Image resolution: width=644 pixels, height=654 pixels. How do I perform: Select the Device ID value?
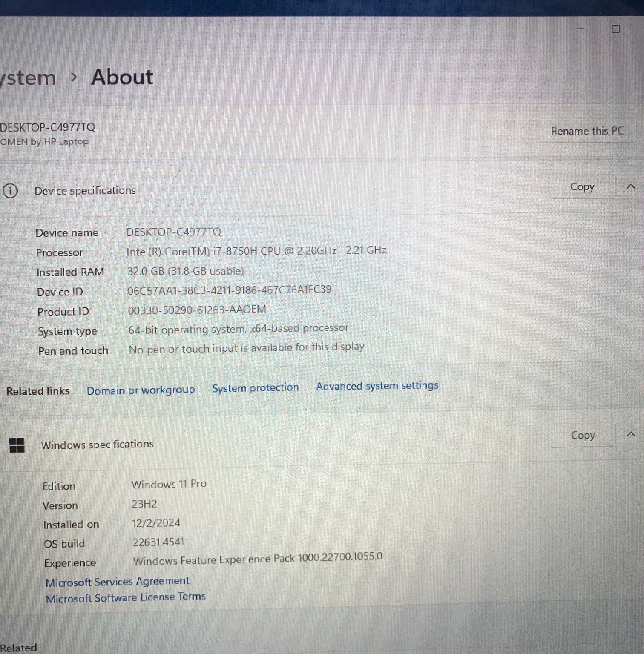(230, 289)
